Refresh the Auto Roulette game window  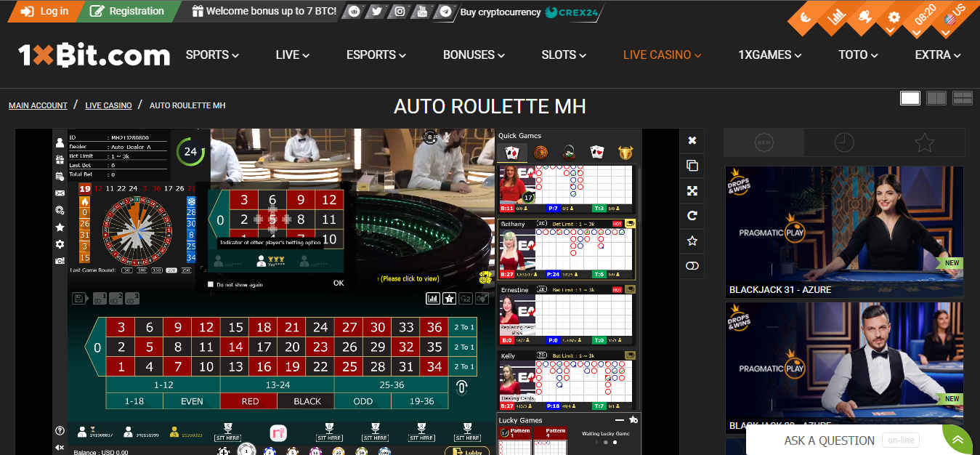click(691, 216)
